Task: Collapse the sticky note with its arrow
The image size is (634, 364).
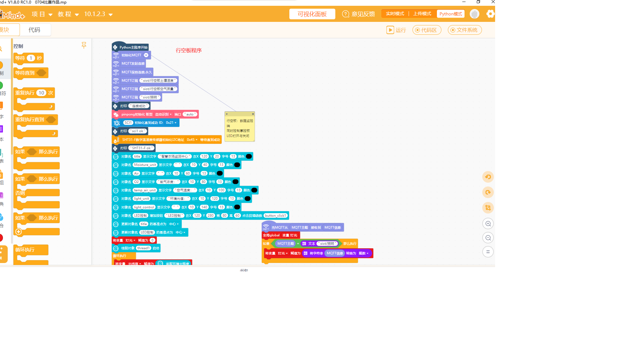Action: tap(227, 114)
